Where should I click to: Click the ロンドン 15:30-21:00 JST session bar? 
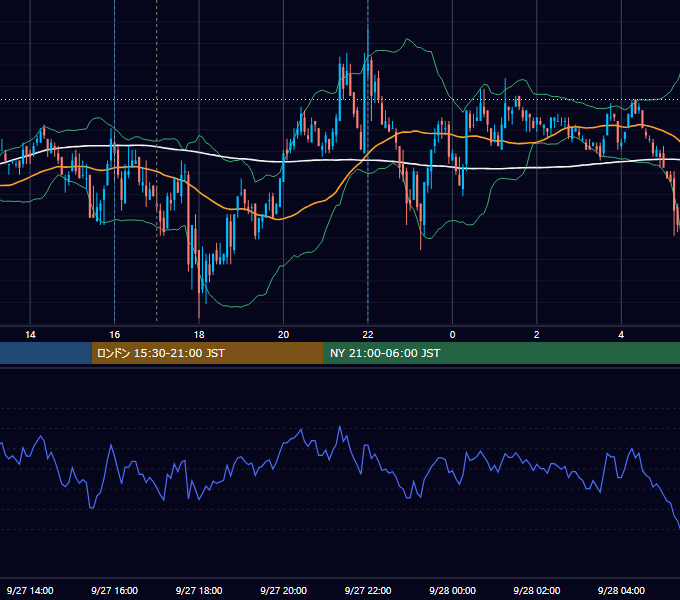(x=207, y=353)
